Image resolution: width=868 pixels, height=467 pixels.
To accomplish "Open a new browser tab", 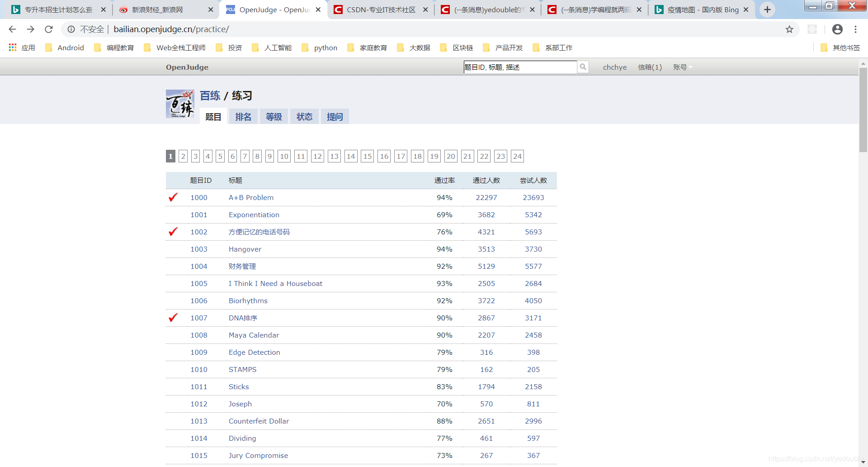I will click(768, 10).
